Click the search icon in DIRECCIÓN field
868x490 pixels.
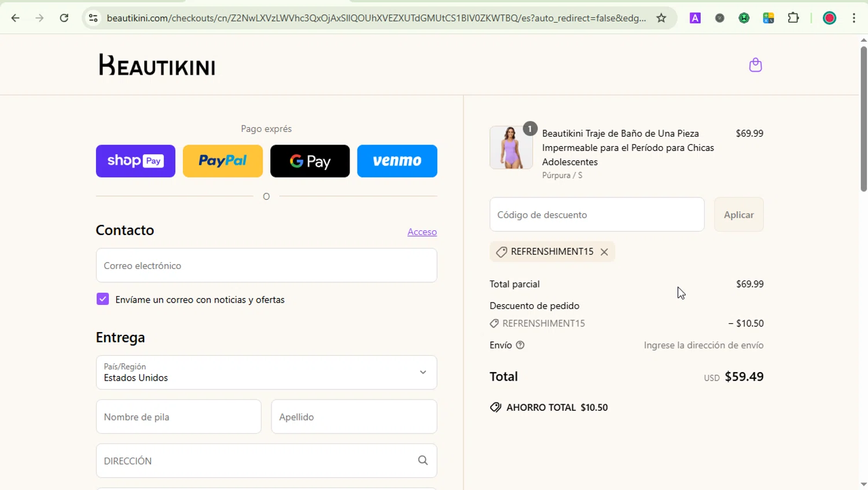pyautogui.click(x=423, y=460)
